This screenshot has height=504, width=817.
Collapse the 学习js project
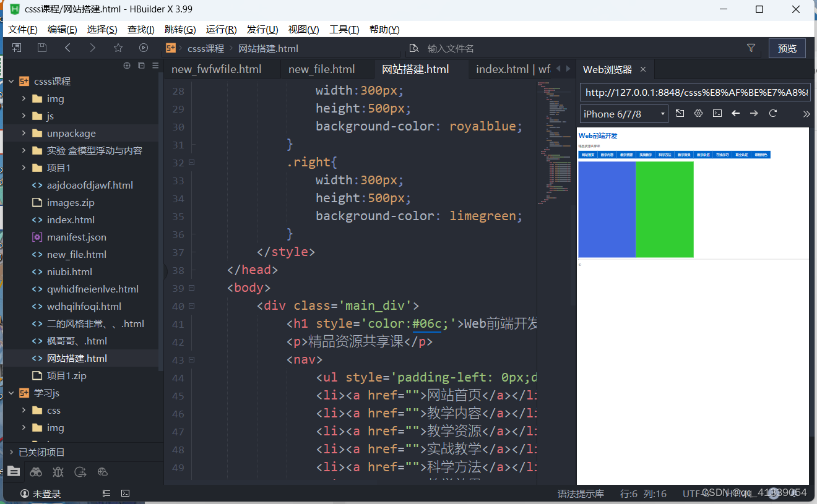click(11, 393)
